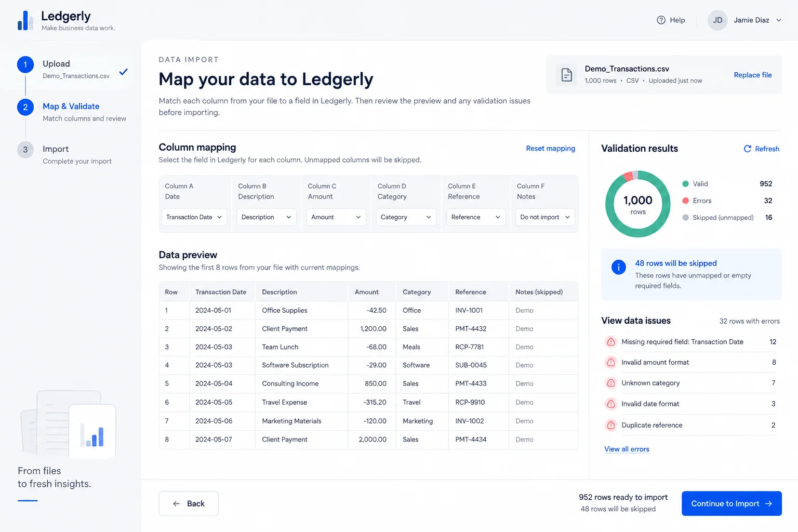Click the Upload step checkmark icon
The height and width of the screenshot is (532, 798).
pos(123,72)
